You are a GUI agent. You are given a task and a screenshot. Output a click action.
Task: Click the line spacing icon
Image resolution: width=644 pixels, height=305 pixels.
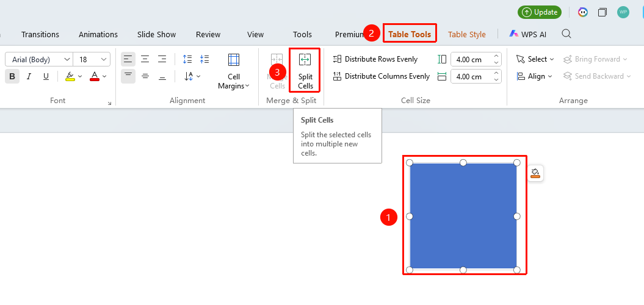click(x=187, y=59)
